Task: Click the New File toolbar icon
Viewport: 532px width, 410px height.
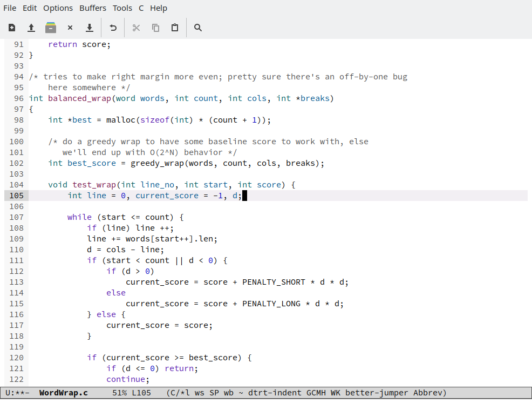Action: (12, 28)
